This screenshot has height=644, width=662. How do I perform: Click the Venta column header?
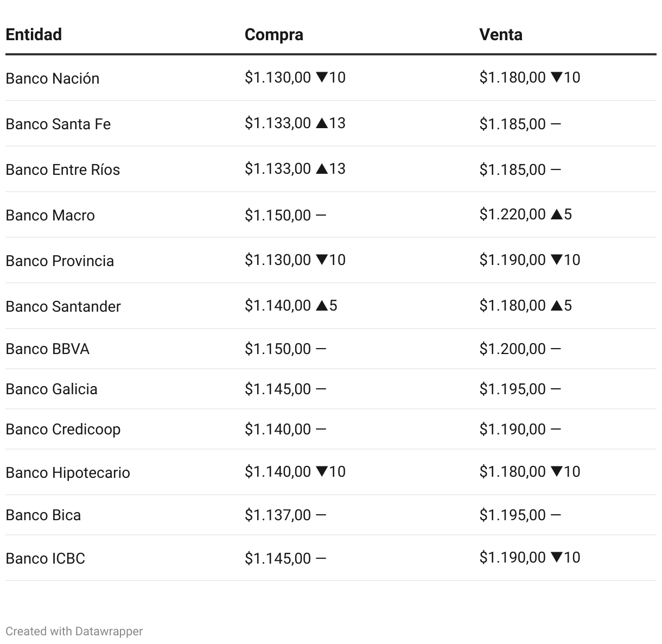[501, 34]
